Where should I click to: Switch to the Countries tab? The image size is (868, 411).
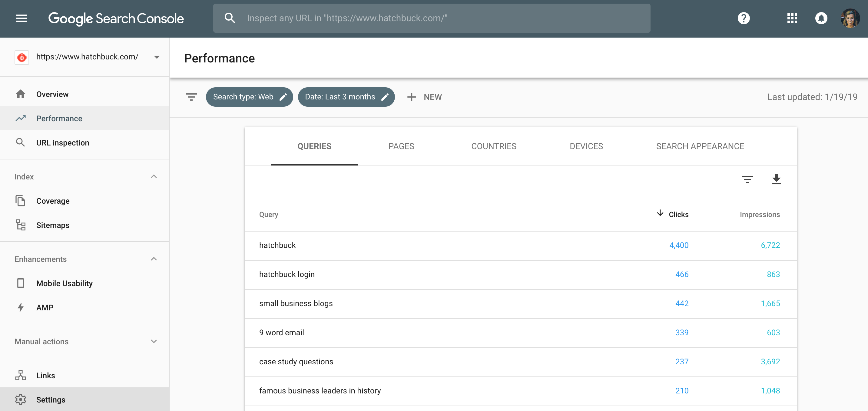pyautogui.click(x=494, y=146)
